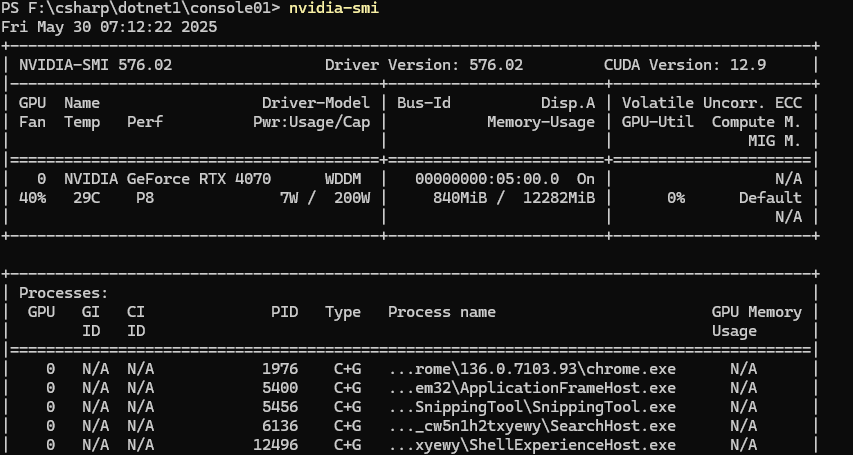The width and height of the screenshot is (853, 455).
Task: Click the ApplicationFrameHost.exe process entry
Action: [532, 388]
